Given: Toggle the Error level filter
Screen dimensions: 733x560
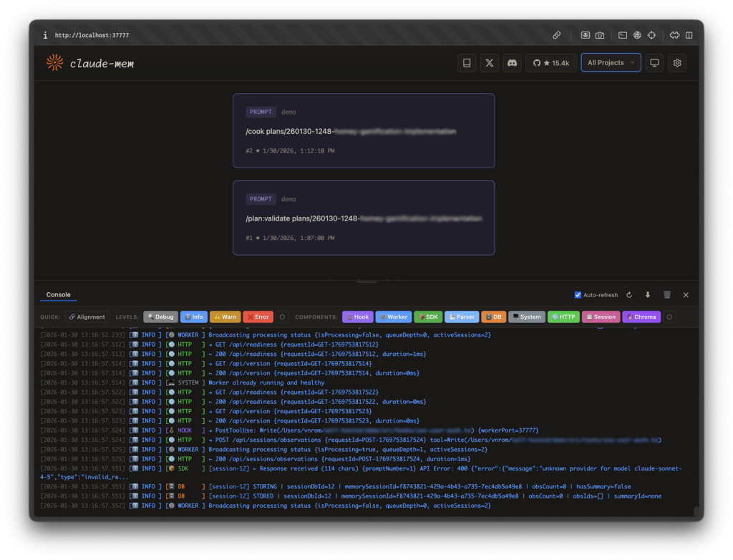Looking at the screenshot, I should pyautogui.click(x=258, y=317).
